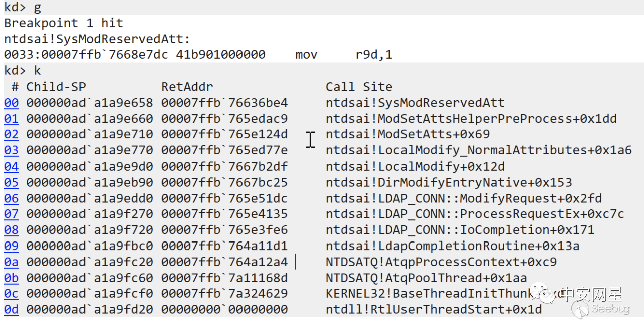644x323 pixels.
Task: Click the ntdsai!SysModReservedAtt call site text
Action: [415, 103]
